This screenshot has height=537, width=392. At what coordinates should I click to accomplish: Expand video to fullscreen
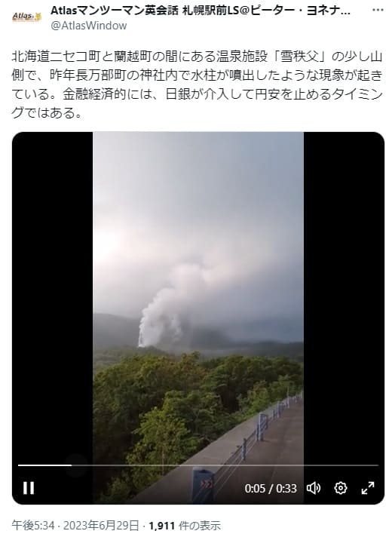(368, 488)
